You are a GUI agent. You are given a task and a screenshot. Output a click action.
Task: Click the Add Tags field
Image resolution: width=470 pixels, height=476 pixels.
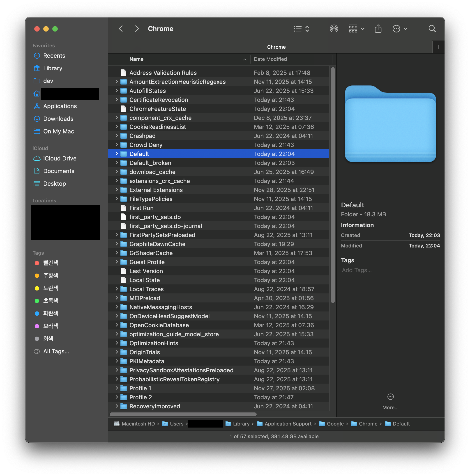(x=357, y=270)
